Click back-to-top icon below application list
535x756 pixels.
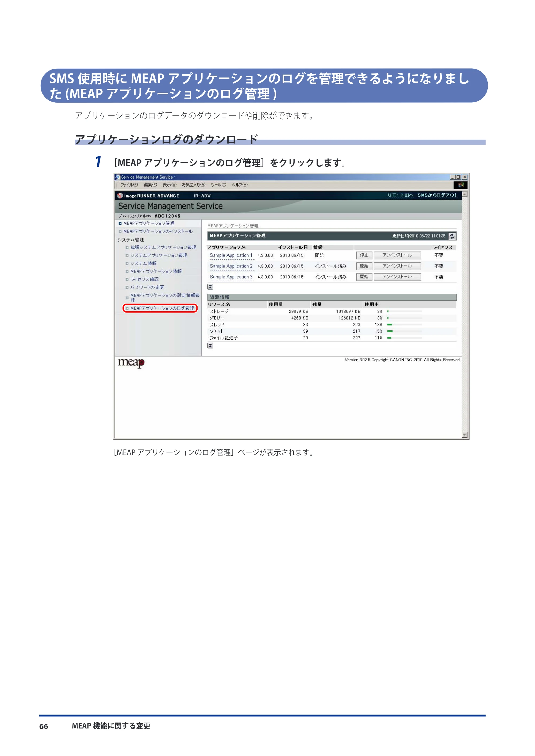tap(210, 287)
